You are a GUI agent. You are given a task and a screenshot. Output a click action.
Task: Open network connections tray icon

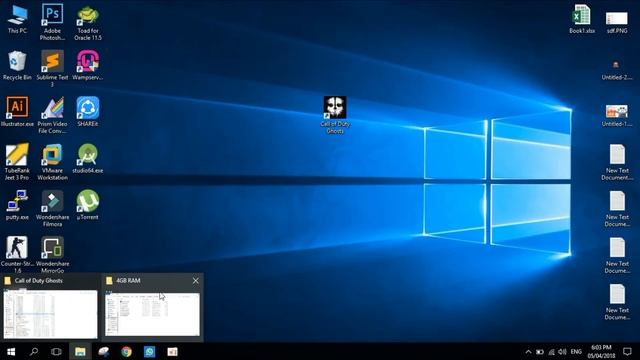[x=551, y=352]
